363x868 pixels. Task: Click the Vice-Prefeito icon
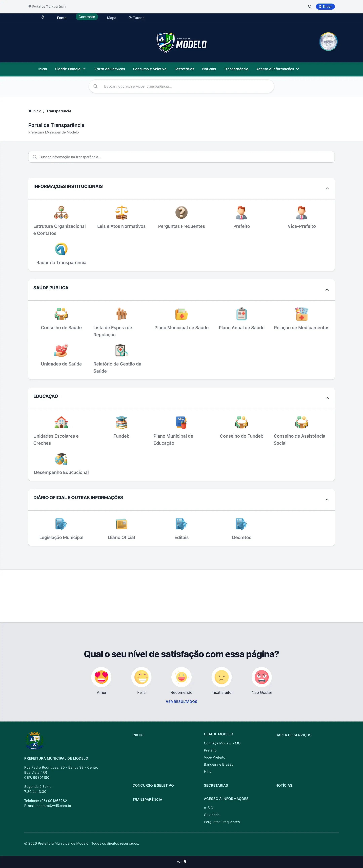point(302,212)
